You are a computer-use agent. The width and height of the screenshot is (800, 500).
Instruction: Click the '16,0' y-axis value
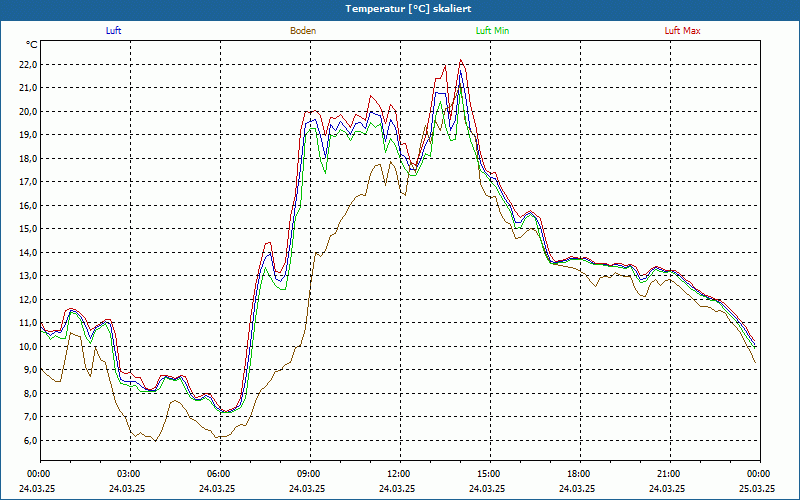[28, 206]
